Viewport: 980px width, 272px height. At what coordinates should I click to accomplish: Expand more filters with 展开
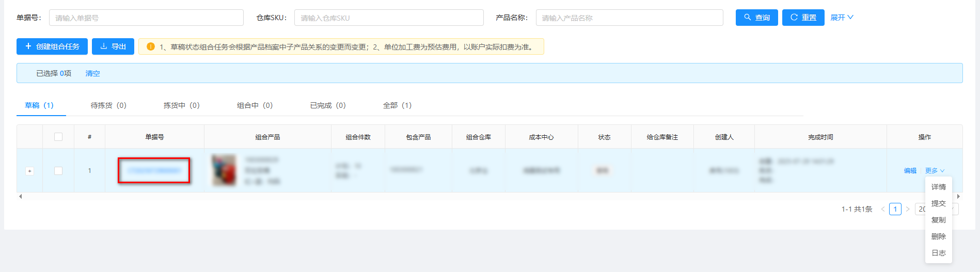(842, 18)
